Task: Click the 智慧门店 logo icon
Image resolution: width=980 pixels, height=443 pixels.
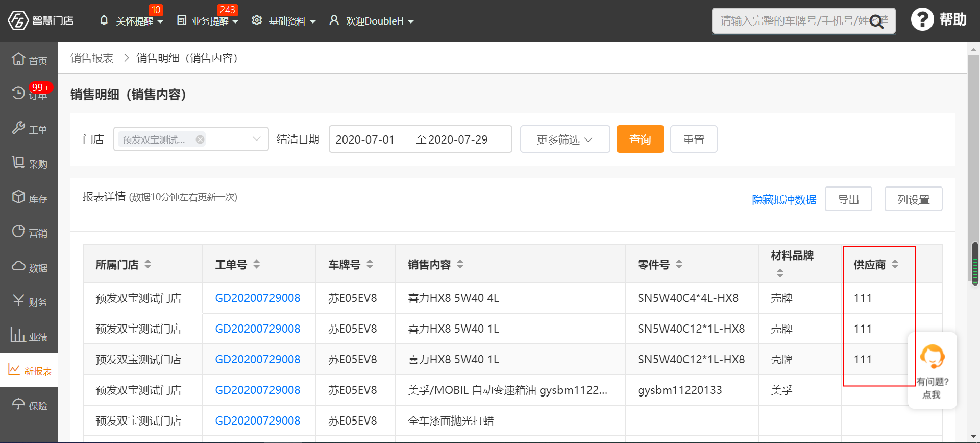Action: 18,20
